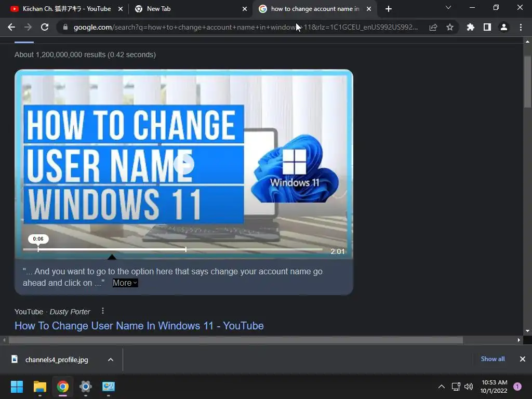532x399 pixels.
Task: Click the forward navigation arrow
Action: (x=28, y=27)
